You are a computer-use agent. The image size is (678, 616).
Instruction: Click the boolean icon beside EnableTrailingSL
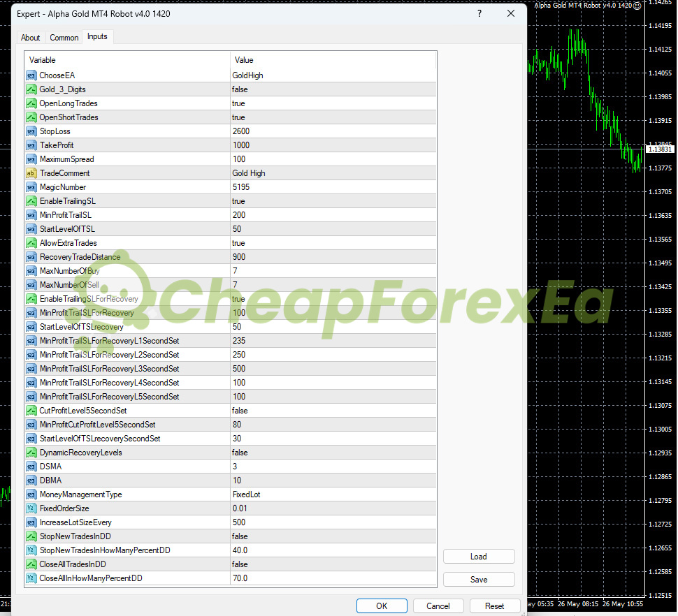31,201
